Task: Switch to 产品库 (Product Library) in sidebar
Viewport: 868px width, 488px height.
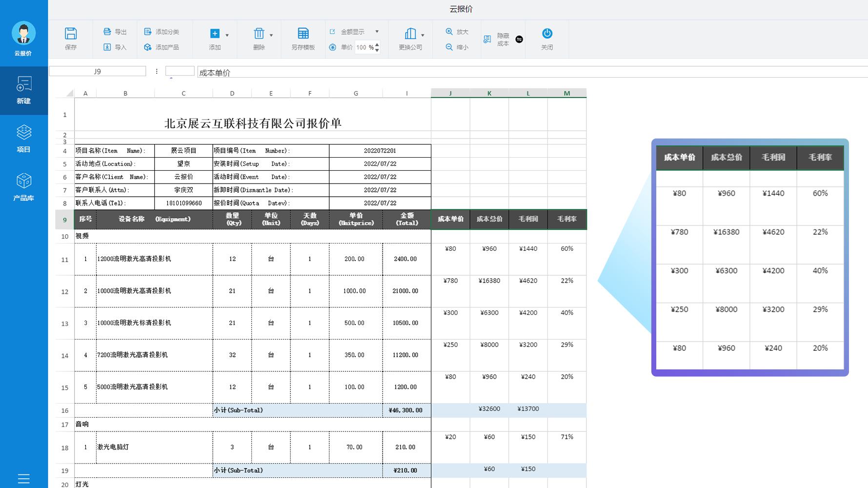Action: pos(23,186)
